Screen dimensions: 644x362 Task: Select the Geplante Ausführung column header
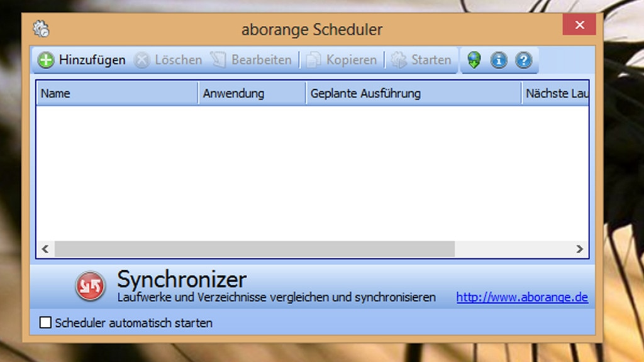[x=412, y=93]
